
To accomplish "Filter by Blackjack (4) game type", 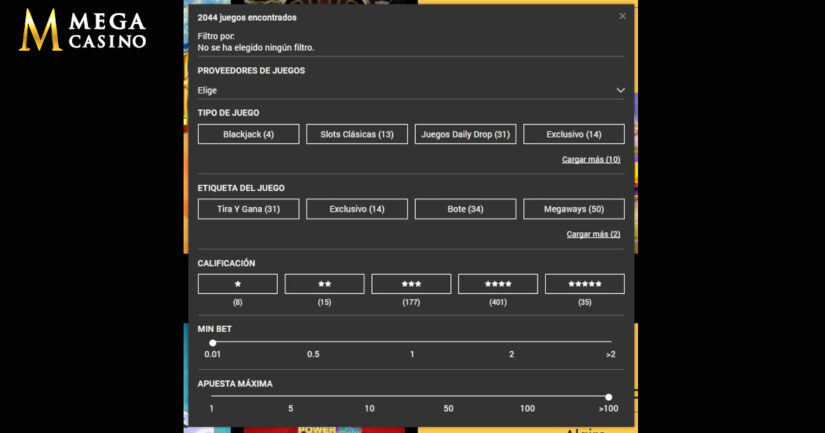I will point(248,134).
